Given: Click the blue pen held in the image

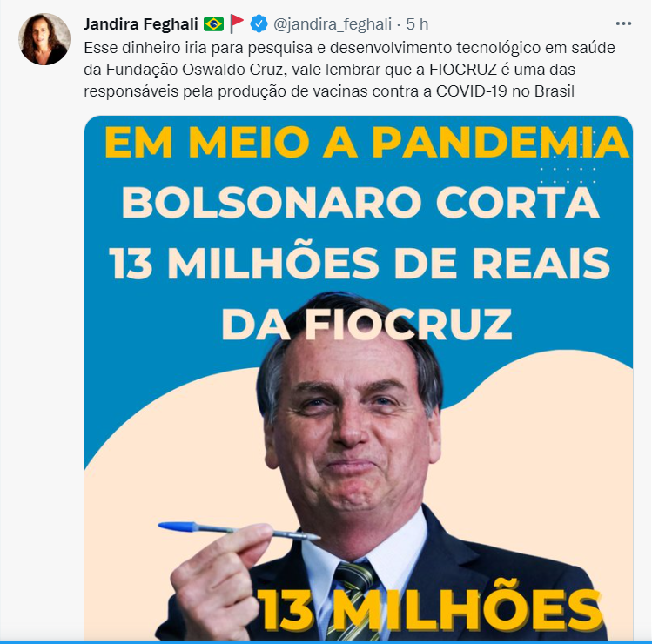Looking at the screenshot, I should point(239,531).
